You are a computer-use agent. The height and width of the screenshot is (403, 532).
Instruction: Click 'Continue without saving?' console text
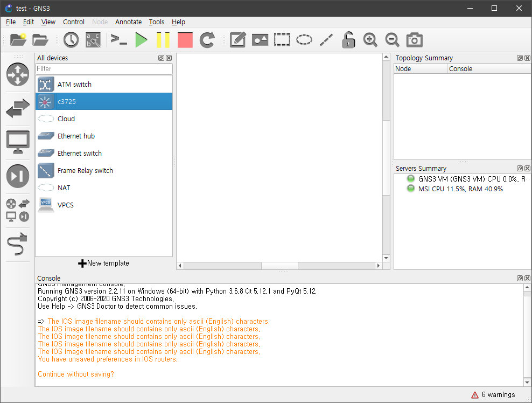coord(76,374)
